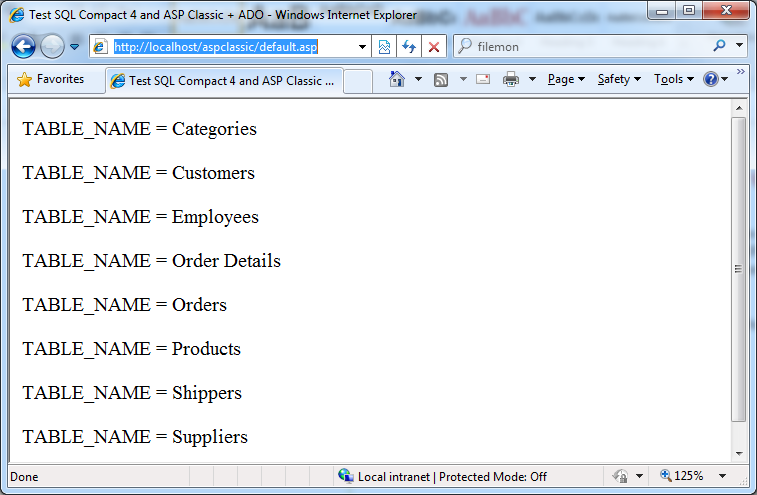Close the Internet Explorer window
757x495 pixels.
pyautogui.click(x=727, y=11)
